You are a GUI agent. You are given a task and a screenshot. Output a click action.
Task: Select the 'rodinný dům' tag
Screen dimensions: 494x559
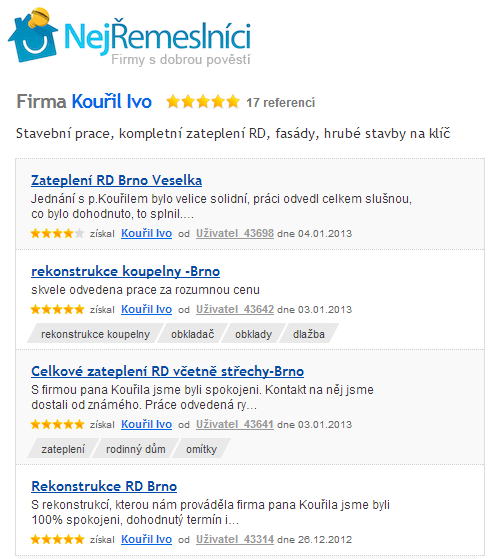coord(136,449)
